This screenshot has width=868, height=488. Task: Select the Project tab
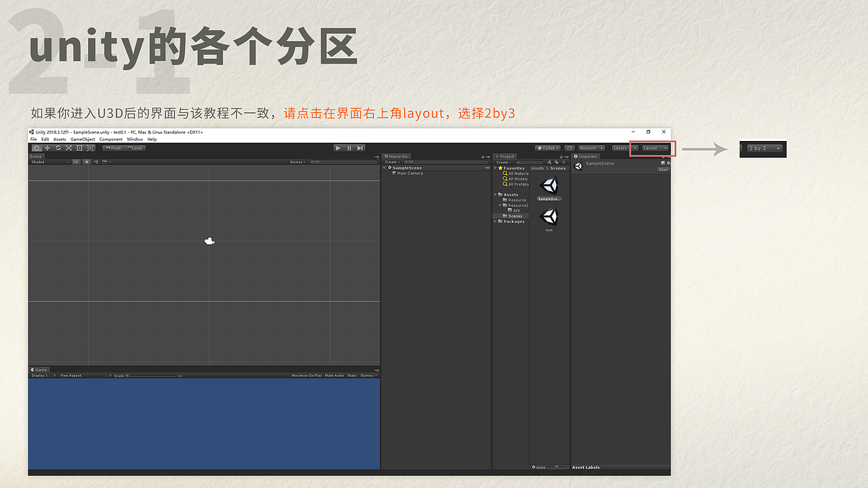click(x=505, y=157)
